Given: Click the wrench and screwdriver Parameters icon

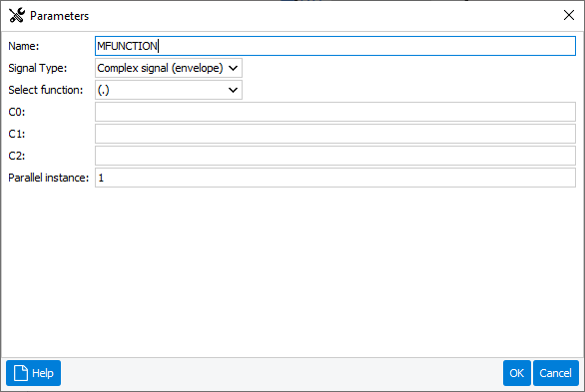Looking at the screenshot, I should (x=17, y=16).
